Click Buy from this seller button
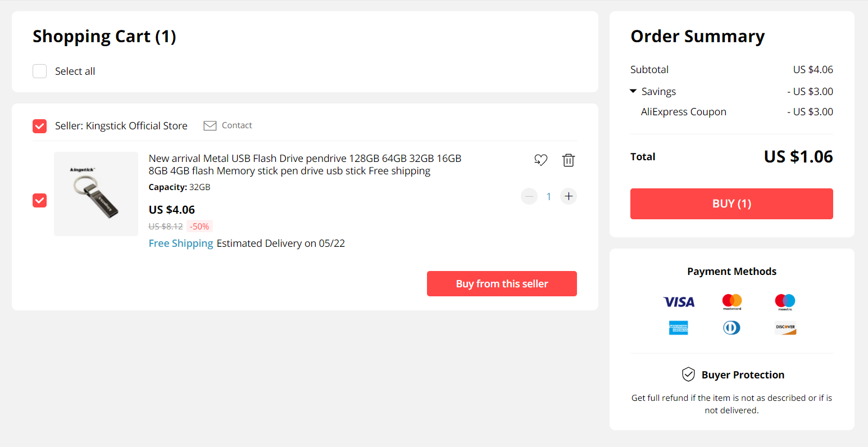Image resolution: width=868 pixels, height=447 pixels. tap(502, 284)
